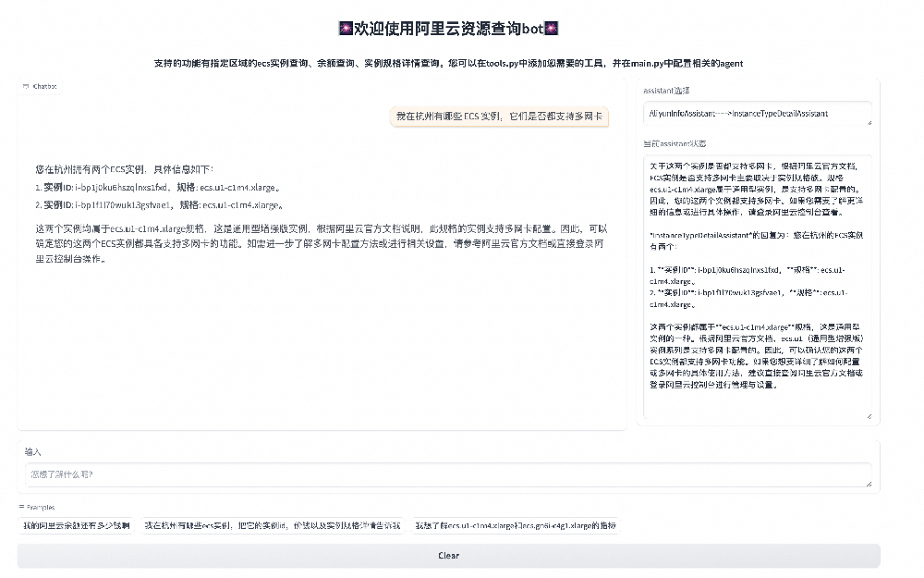Click the subtitle describing supported functions
This screenshot has width=924, height=578.
(x=448, y=63)
